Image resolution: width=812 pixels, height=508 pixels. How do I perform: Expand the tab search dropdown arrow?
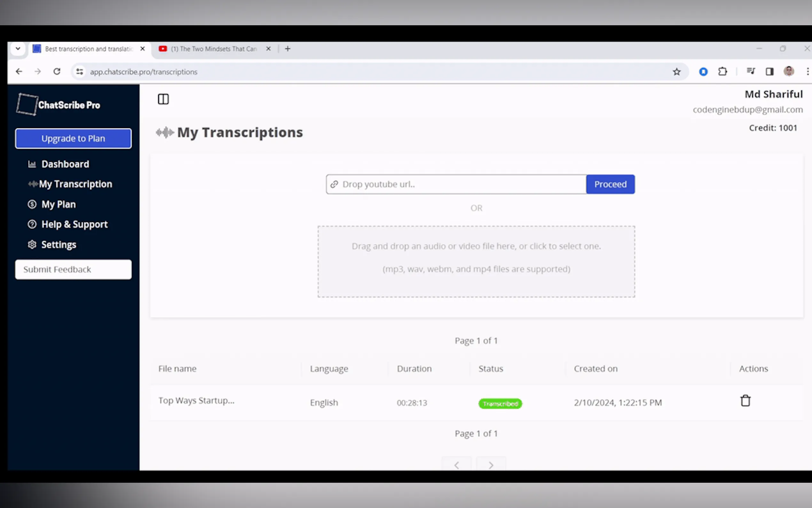18,49
